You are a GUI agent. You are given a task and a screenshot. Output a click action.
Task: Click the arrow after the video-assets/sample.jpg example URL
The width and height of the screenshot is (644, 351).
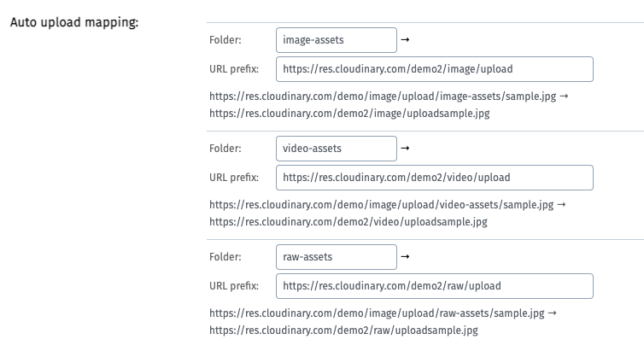point(561,204)
